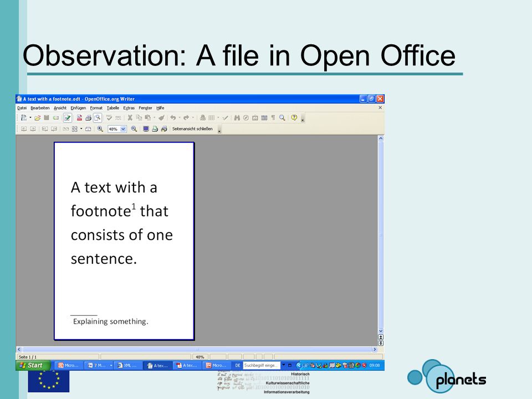Click Print Options page view icon
Viewport: 532px width, 399px height.
[x=164, y=129]
